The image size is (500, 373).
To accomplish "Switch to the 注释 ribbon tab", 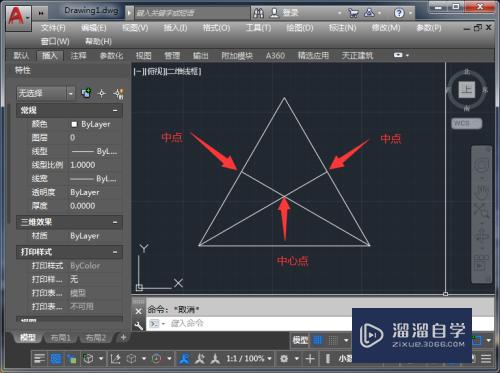I will pyautogui.click(x=78, y=55).
